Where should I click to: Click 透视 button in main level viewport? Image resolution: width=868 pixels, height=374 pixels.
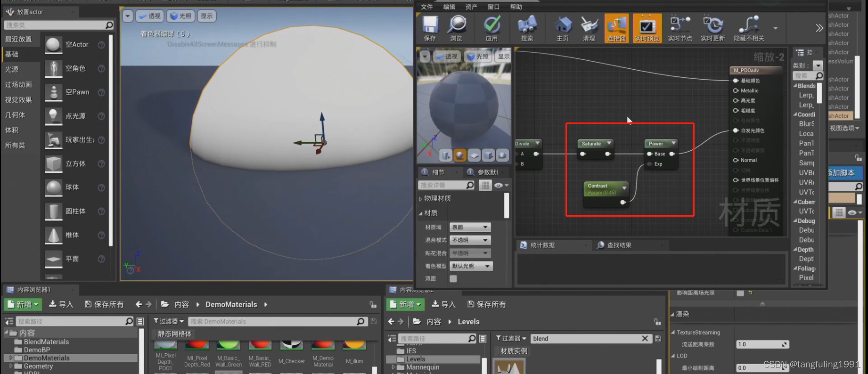click(x=149, y=16)
